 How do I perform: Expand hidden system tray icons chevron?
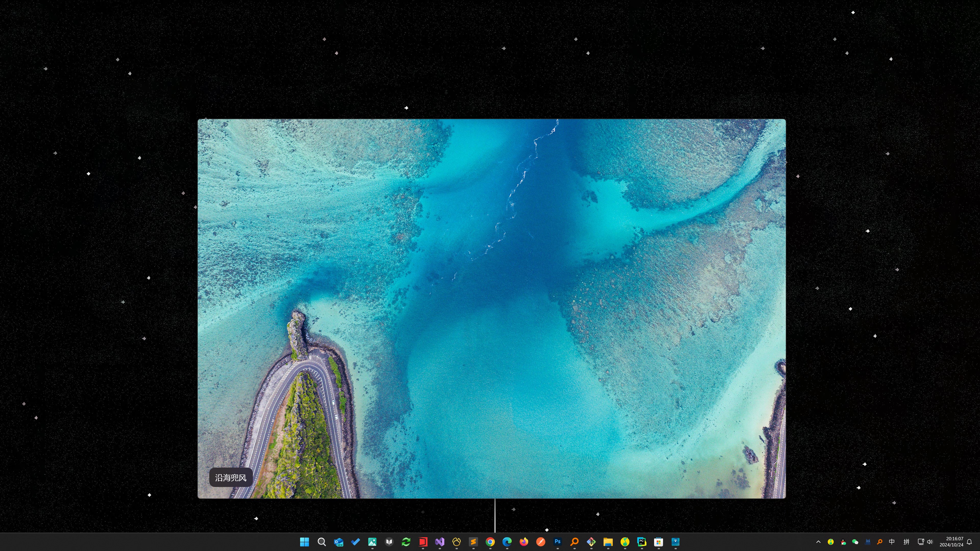pyautogui.click(x=818, y=542)
